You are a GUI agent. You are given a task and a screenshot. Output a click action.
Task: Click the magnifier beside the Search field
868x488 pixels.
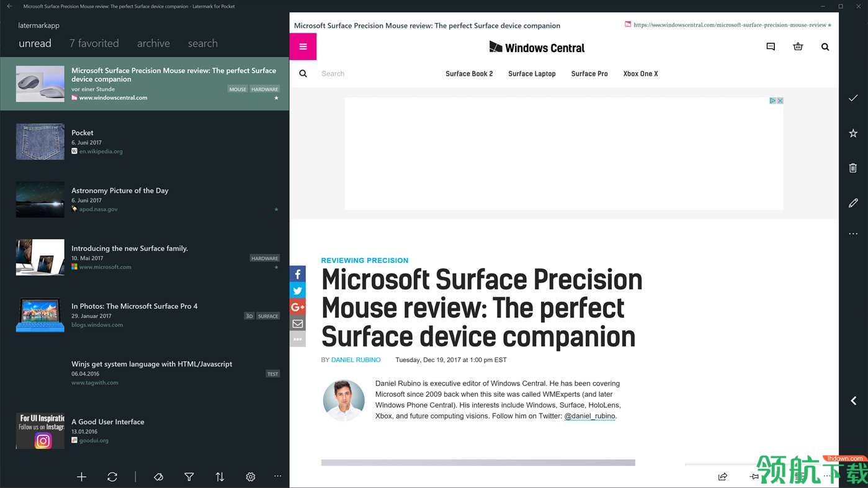coord(303,73)
